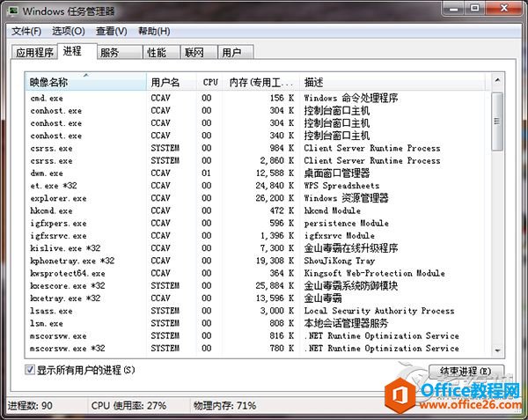528x420 pixels.
Task: Open the 文件(F) menu
Action: (26, 32)
